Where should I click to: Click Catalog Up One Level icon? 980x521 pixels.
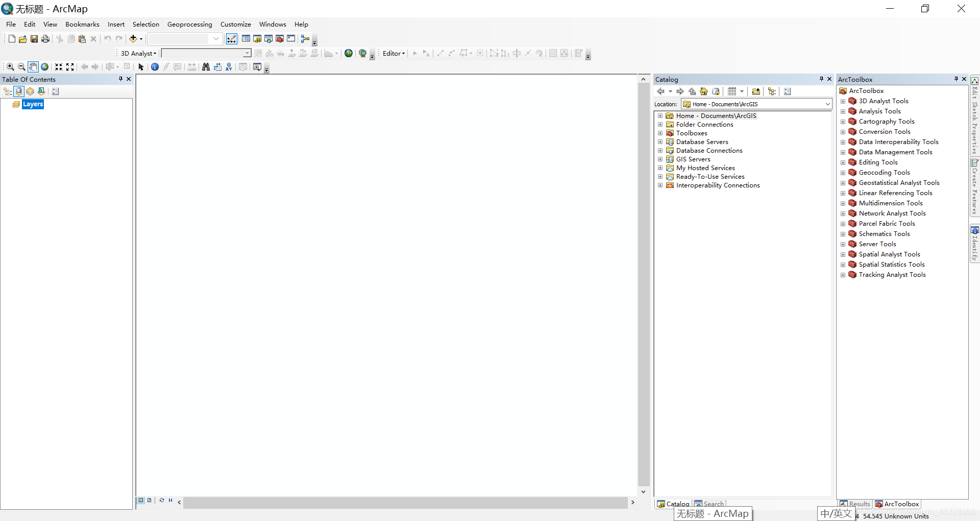[692, 91]
